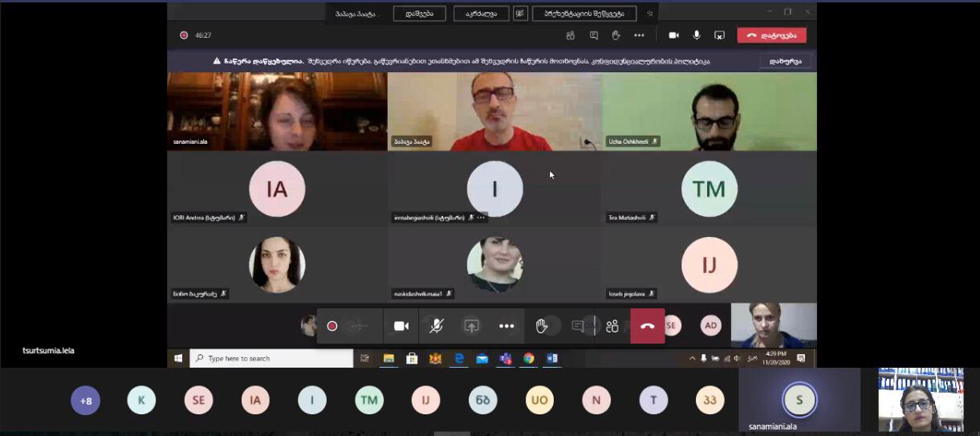Raise hand using top toolbar icon
The width and height of the screenshot is (980, 436).
pos(616,35)
